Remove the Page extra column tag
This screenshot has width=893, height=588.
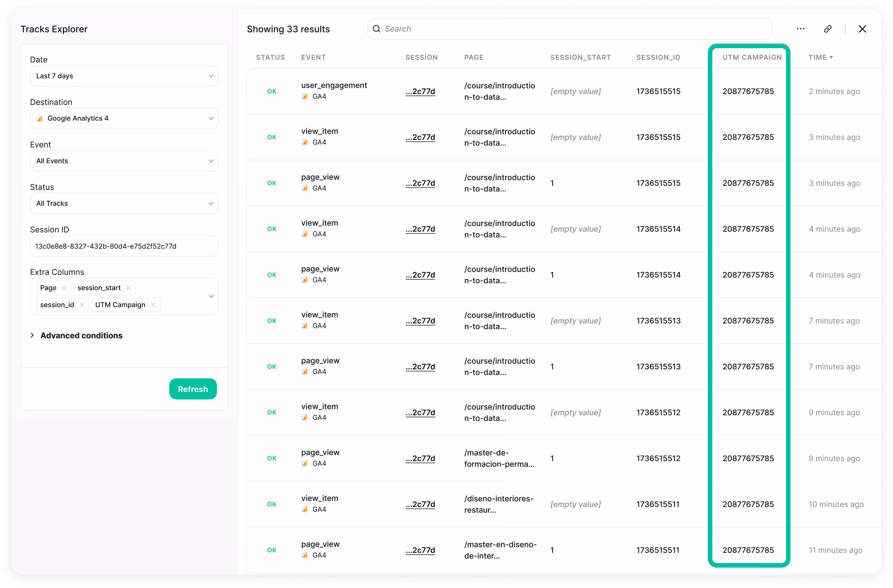64,288
